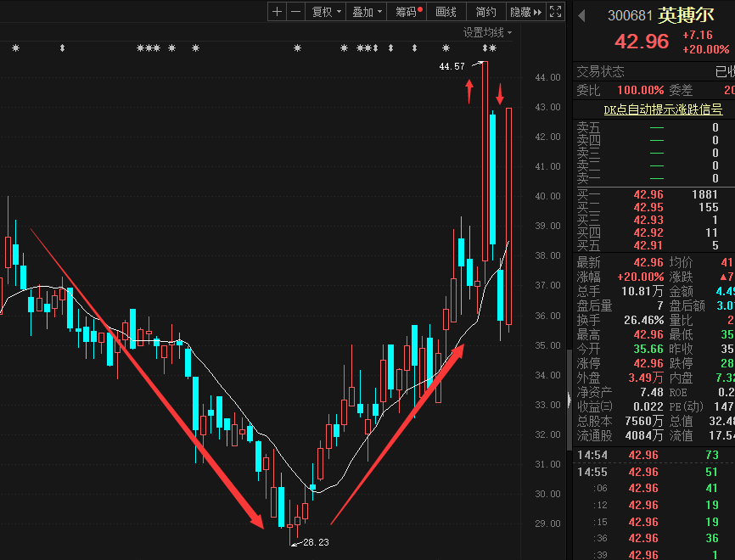
Task: Click the 44.57 high price label
Action: [x=452, y=66]
